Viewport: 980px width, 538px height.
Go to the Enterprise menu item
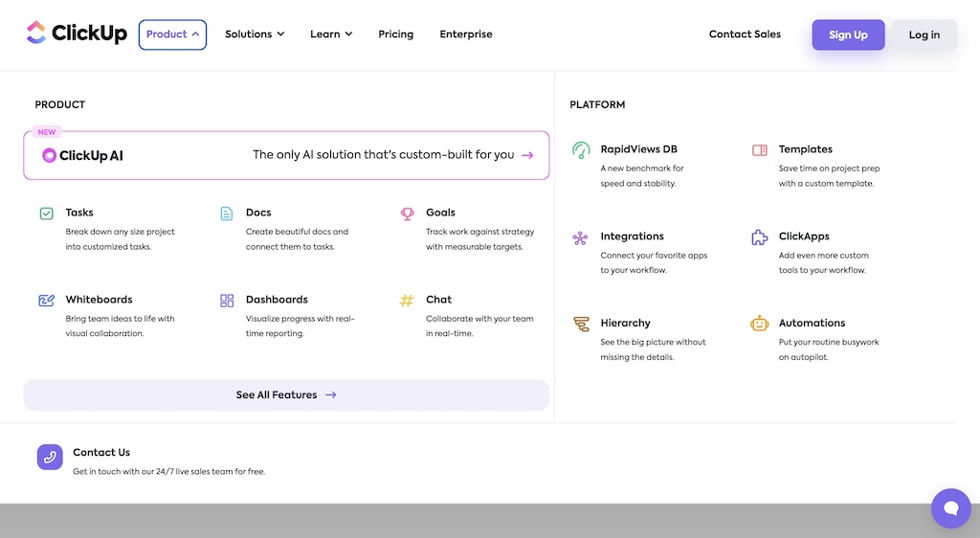click(466, 34)
